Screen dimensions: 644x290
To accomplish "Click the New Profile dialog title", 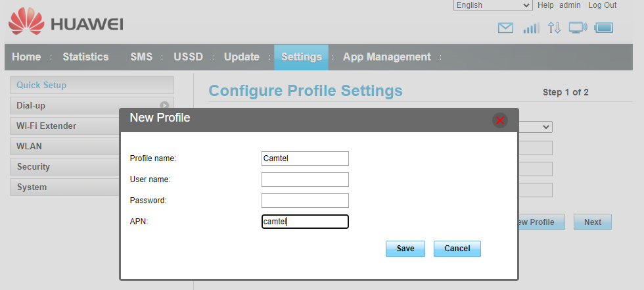I will tap(160, 118).
